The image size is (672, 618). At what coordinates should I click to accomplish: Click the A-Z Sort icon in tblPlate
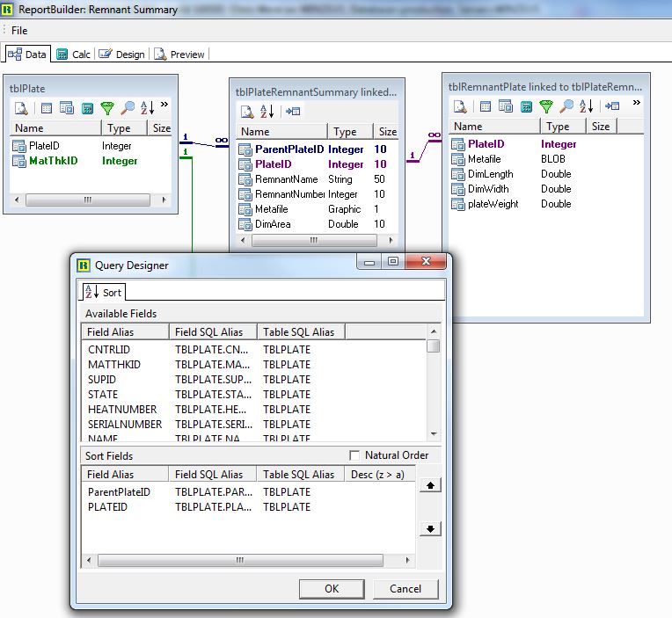coord(147,108)
